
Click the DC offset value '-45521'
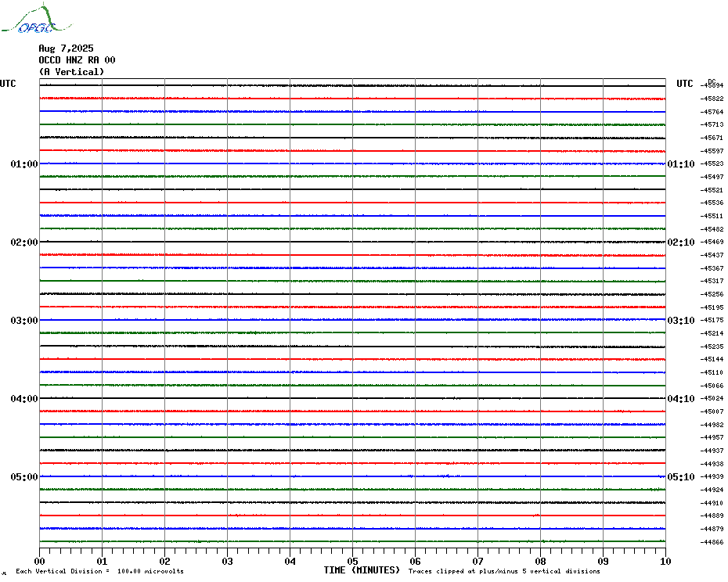[x=712, y=190]
